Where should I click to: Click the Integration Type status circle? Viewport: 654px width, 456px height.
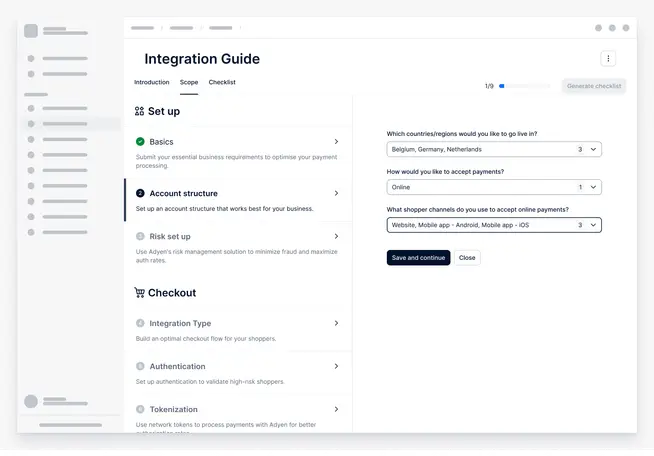[x=140, y=323]
